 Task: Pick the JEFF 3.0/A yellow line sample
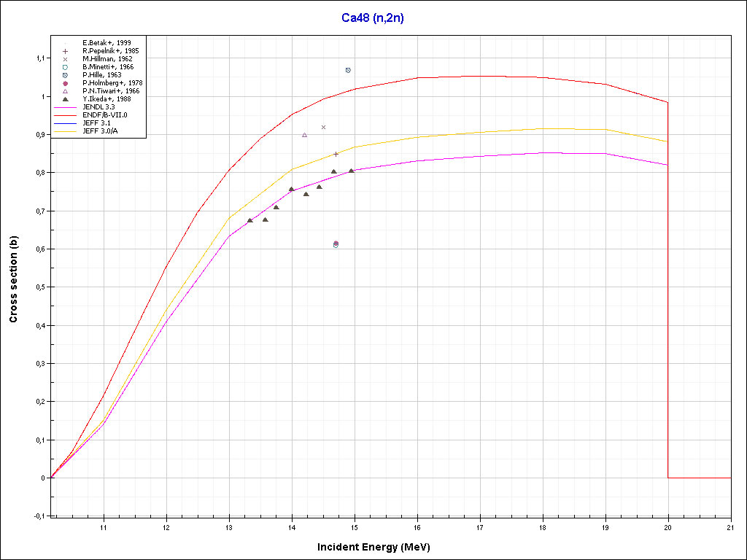coord(65,131)
